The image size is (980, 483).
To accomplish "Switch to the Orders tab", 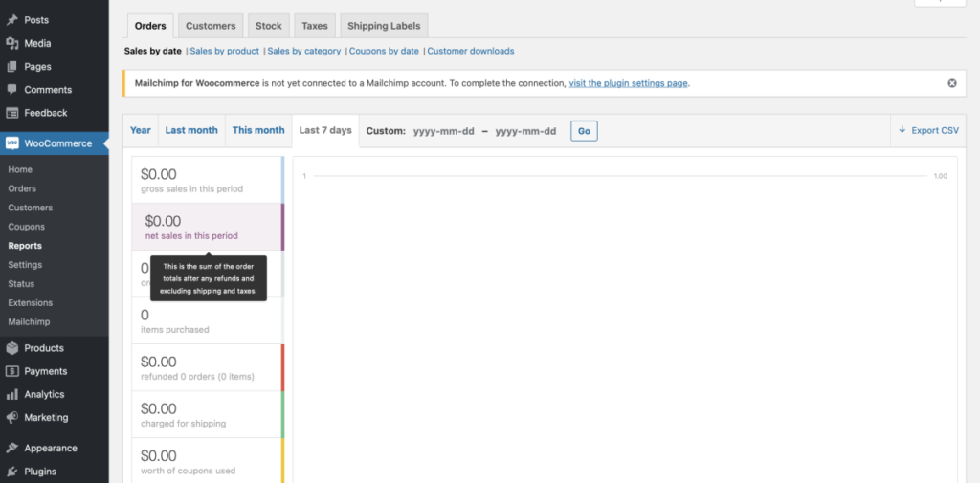I will coord(150,26).
